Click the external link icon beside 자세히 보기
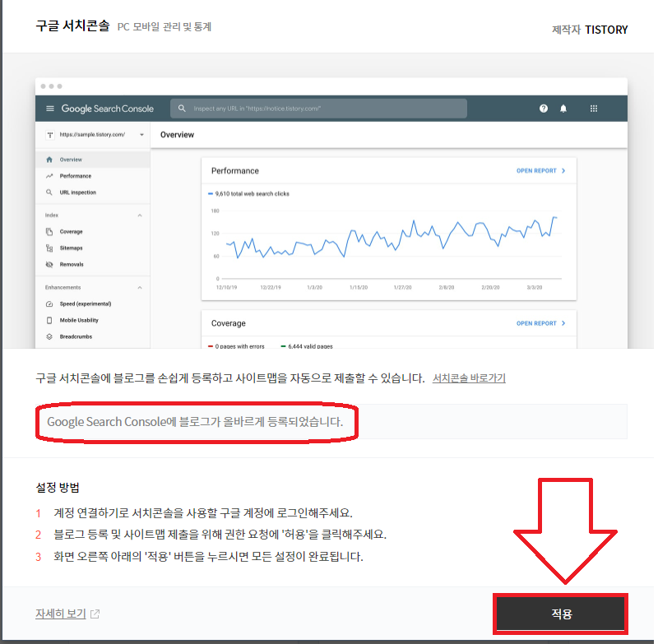658x644 pixels. 95,614
